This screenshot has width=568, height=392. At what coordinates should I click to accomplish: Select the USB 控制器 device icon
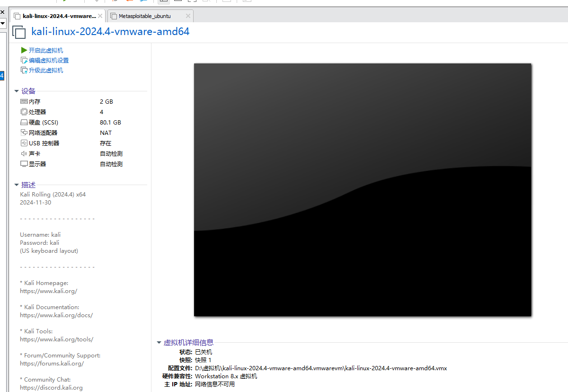click(x=24, y=143)
